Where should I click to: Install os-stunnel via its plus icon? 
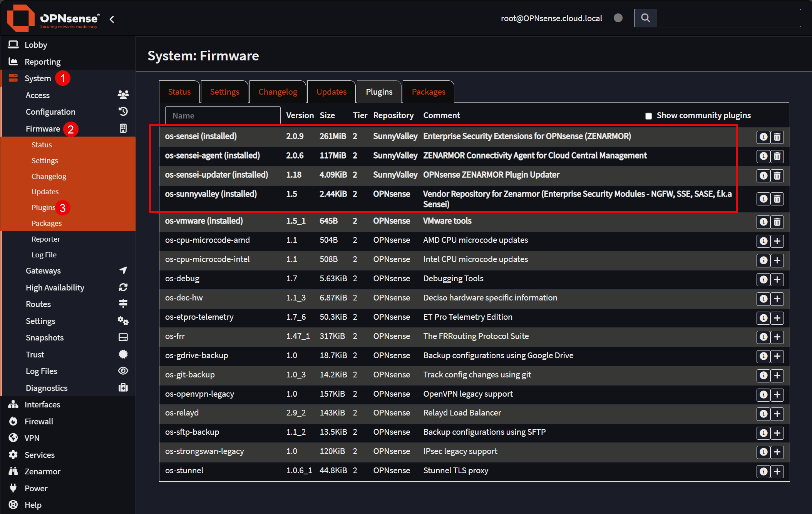pos(777,472)
